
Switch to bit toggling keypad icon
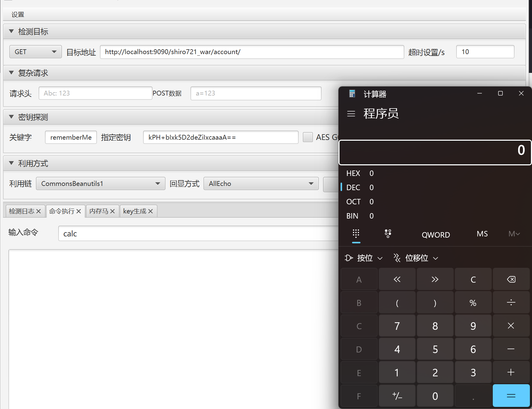pos(388,234)
